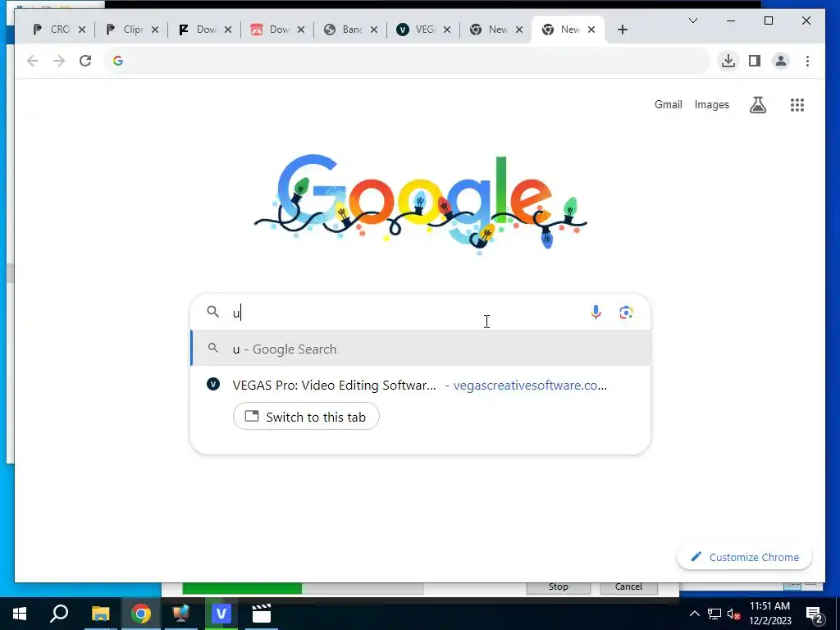The width and height of the screenshot is (840, 630).
Task: Open Windows taskbar search
Action: (x=59, y=614)
